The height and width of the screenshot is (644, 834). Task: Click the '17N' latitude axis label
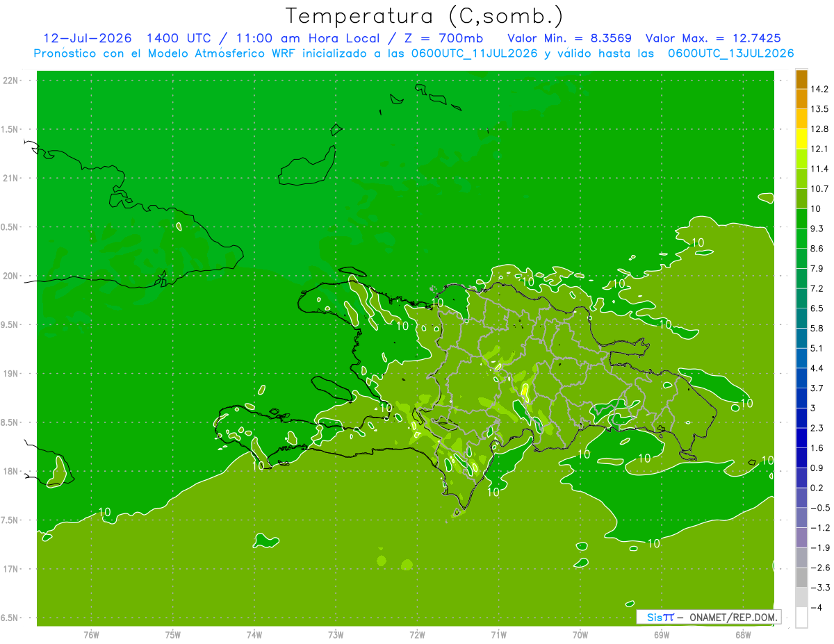[10, 569]
